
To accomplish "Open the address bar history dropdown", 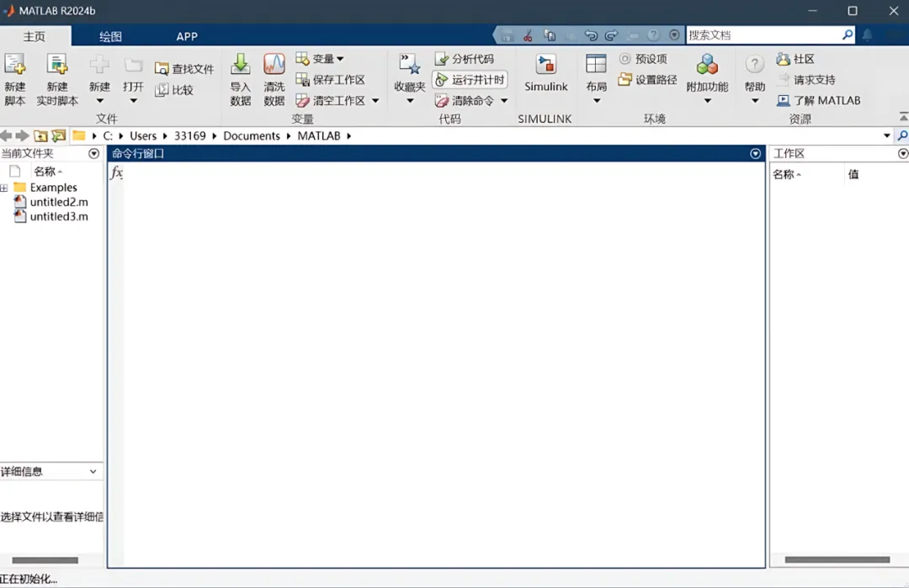I will (x=886, y=135).
